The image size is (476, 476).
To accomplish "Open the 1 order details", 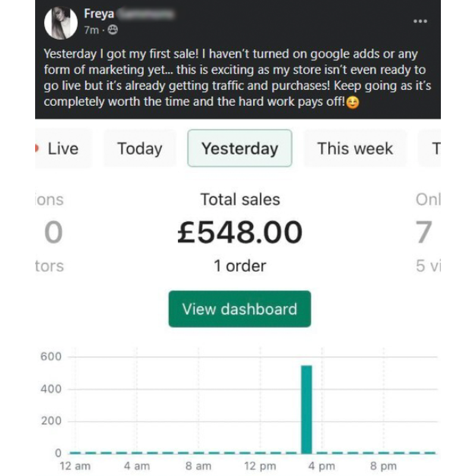I will 239,266.
